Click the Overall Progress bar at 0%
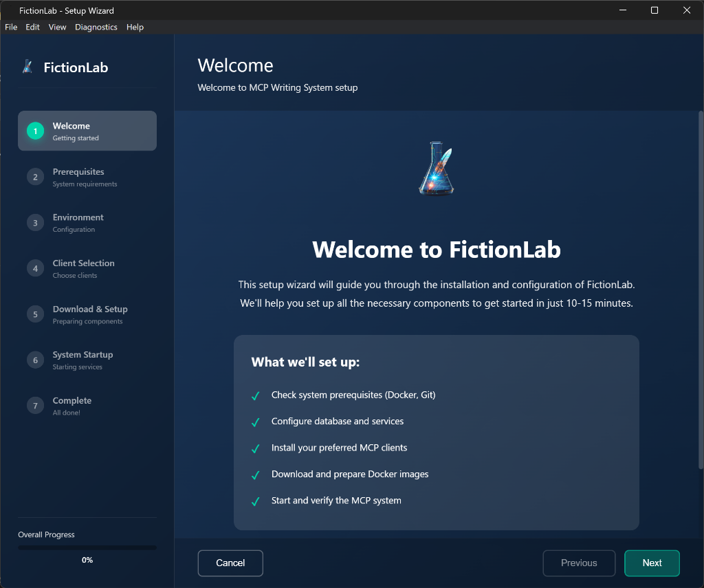The height and width of the screenshot is (588, 704). coord(87,547)
